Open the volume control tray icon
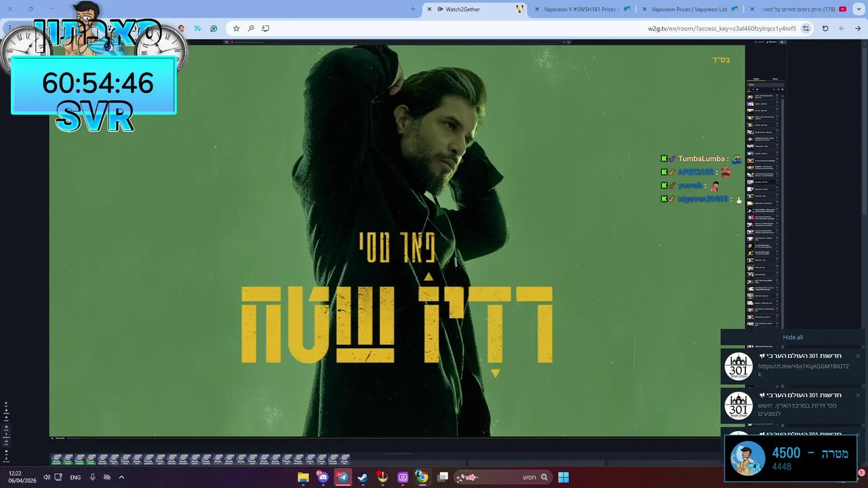868x488 pixels. tap(46, 477)
